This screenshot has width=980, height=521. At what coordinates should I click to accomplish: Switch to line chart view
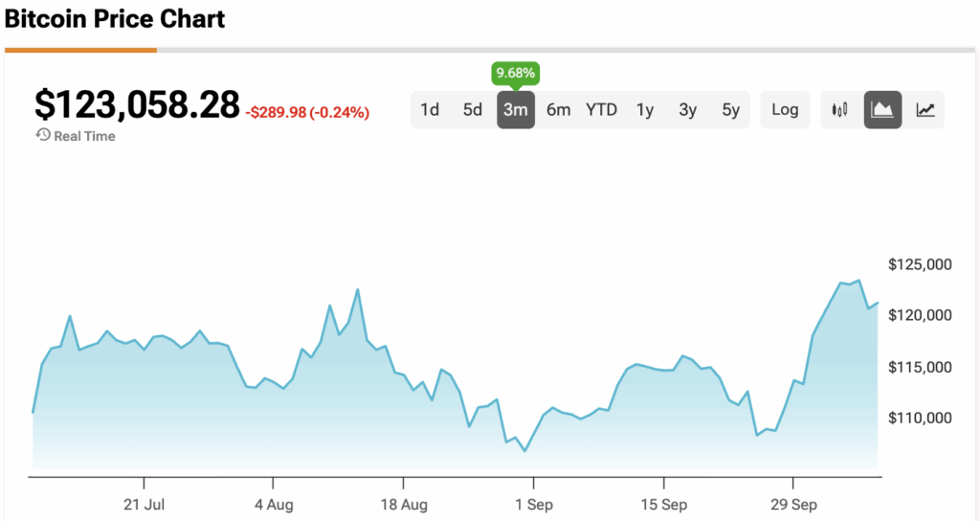click(925, 110)
